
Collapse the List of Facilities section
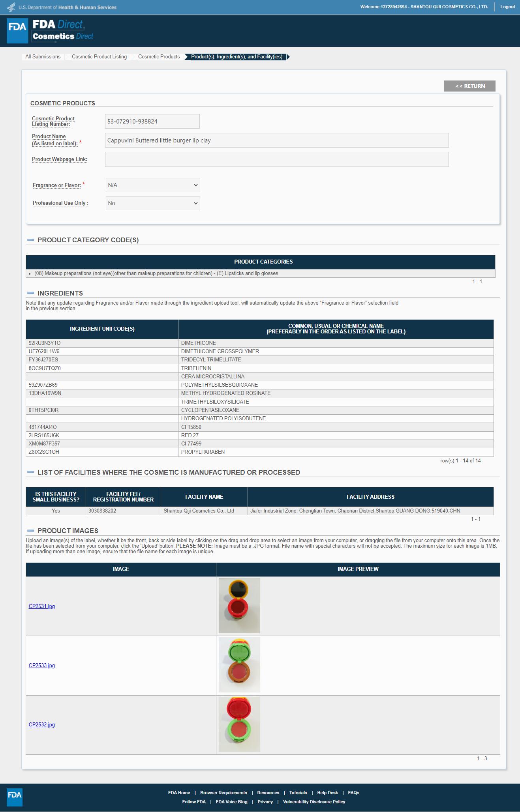(30, 472)
